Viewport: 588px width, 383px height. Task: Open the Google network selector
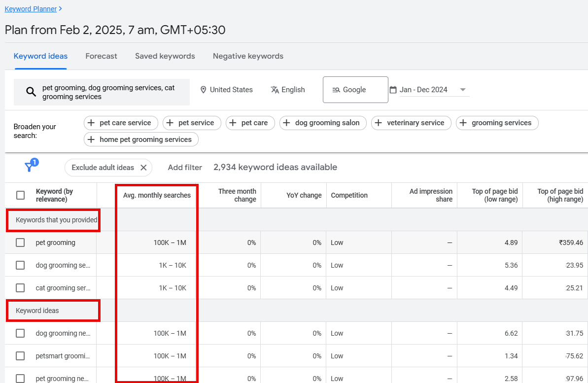tap(355, 90)
